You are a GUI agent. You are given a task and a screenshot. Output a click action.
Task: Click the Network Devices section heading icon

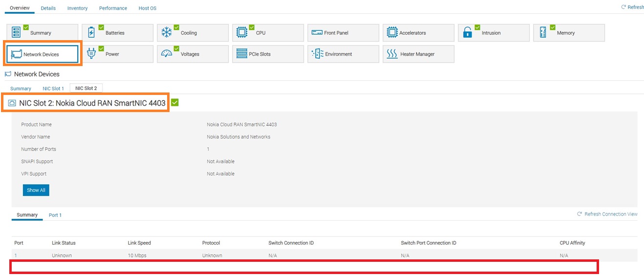(8, 74)
